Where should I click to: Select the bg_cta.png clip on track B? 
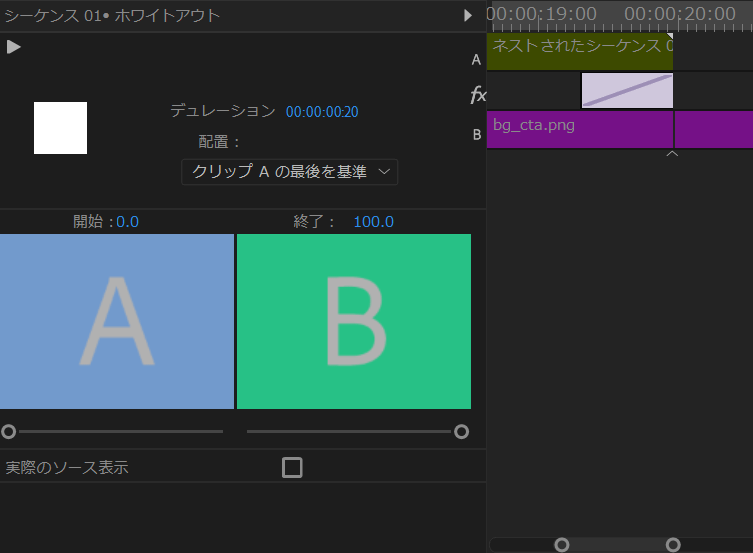point(578,129)
